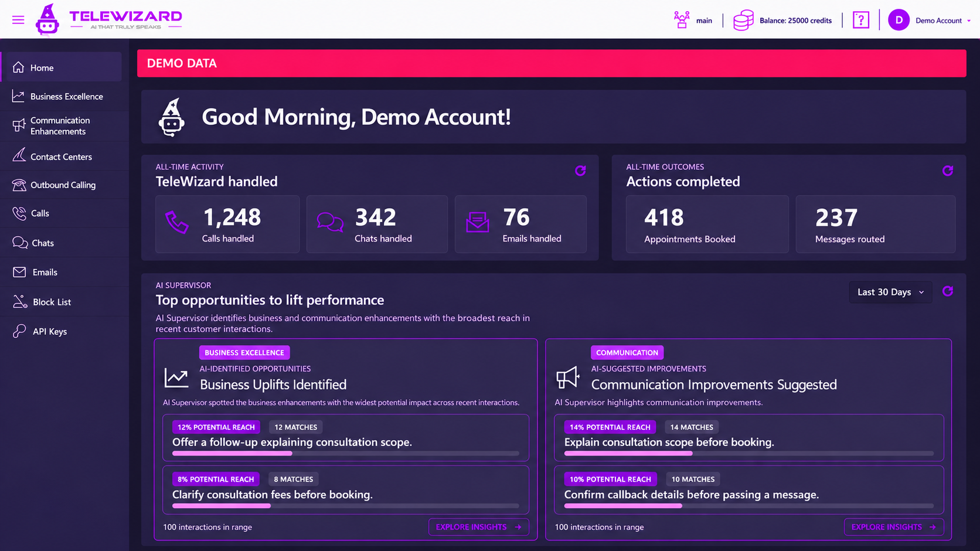Expand the Demo Account user menu
The image size is (980, 551).
[x=942, y=21]
